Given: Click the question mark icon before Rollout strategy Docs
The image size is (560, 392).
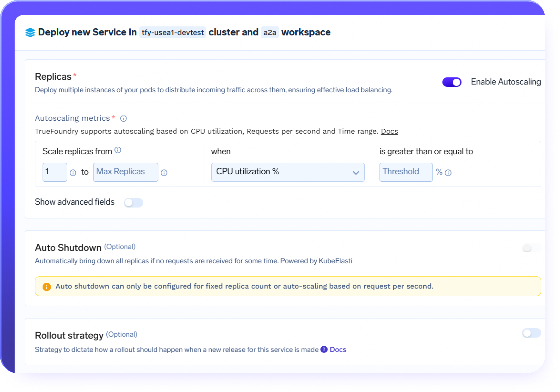Looking at the screenshot, I should (324, 349).
